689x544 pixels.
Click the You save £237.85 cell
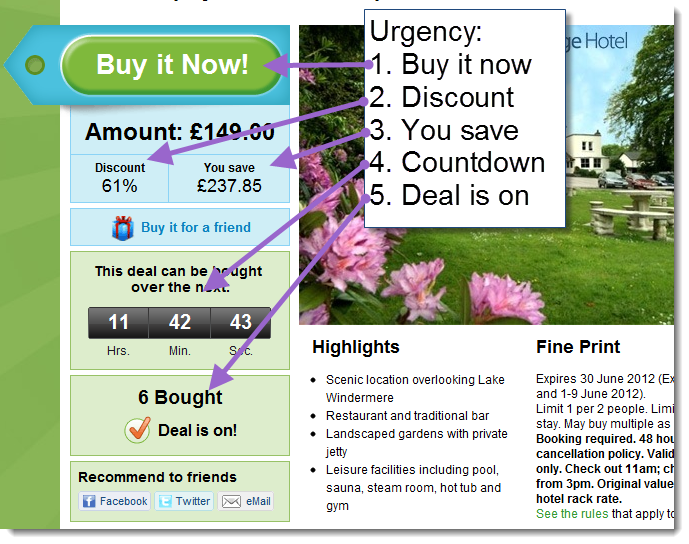pos(229,178)
